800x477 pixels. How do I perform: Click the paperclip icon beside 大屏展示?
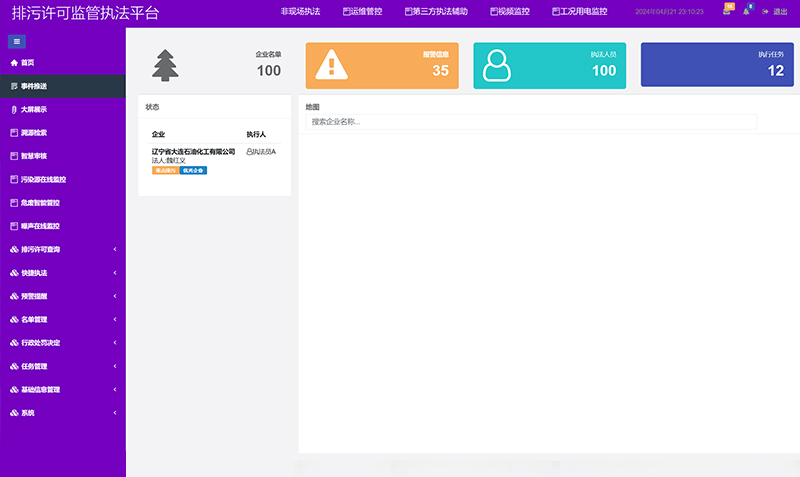pos(14,110)
